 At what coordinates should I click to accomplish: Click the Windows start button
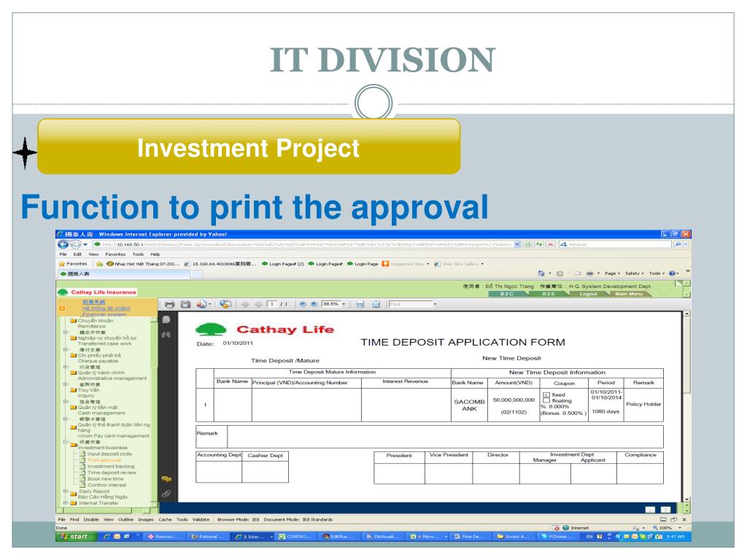tap(76, 537)
